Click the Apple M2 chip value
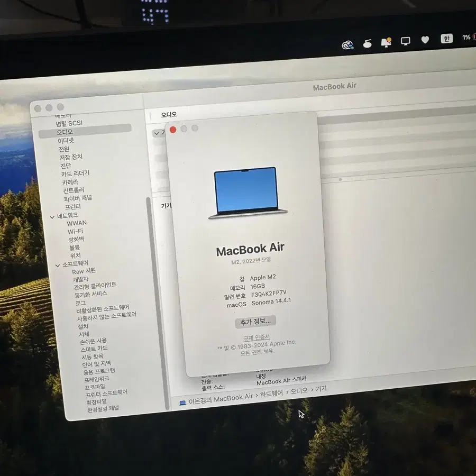The image size is (476, 476). (x=263, y=278)
